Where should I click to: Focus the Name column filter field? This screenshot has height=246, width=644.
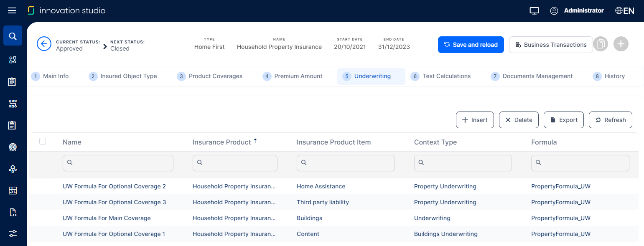coord(118,163)
